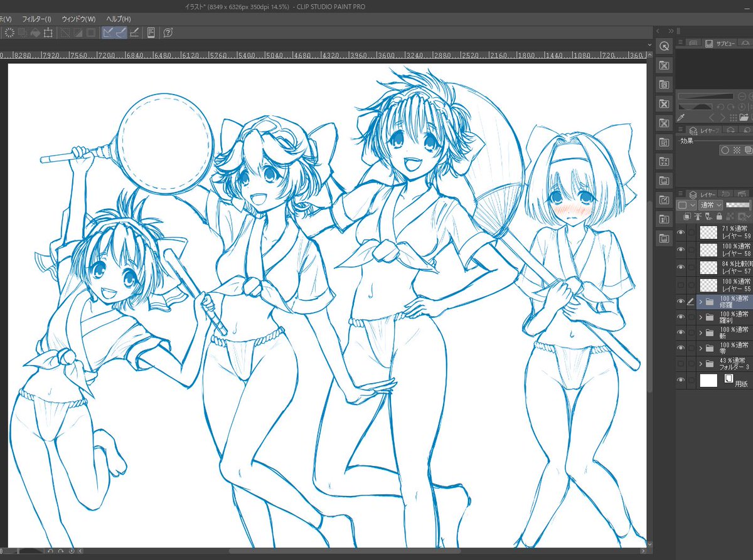Select the レイヤー 59 thumbnail
753x560 pixels.
(x=708, y=233)
